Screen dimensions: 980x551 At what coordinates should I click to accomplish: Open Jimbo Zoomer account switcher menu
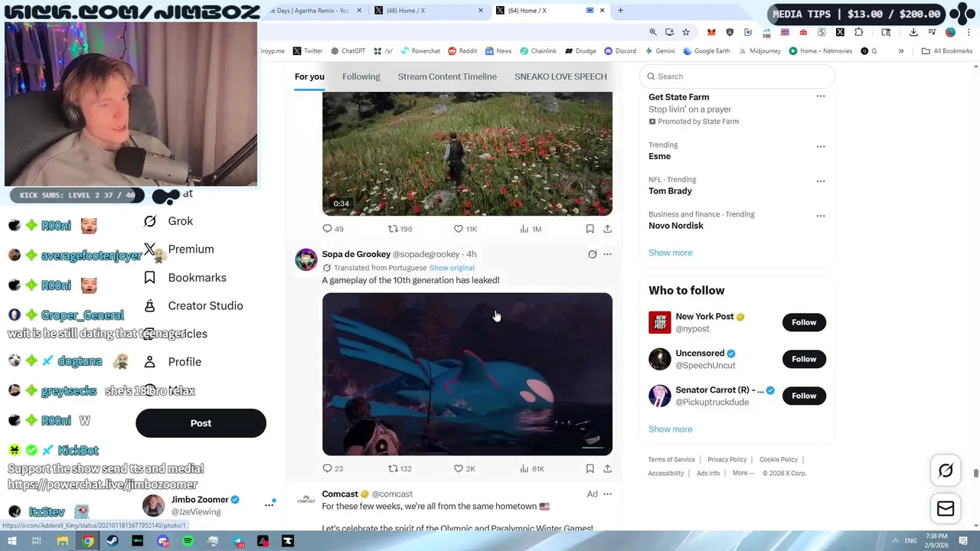[269, 504]
